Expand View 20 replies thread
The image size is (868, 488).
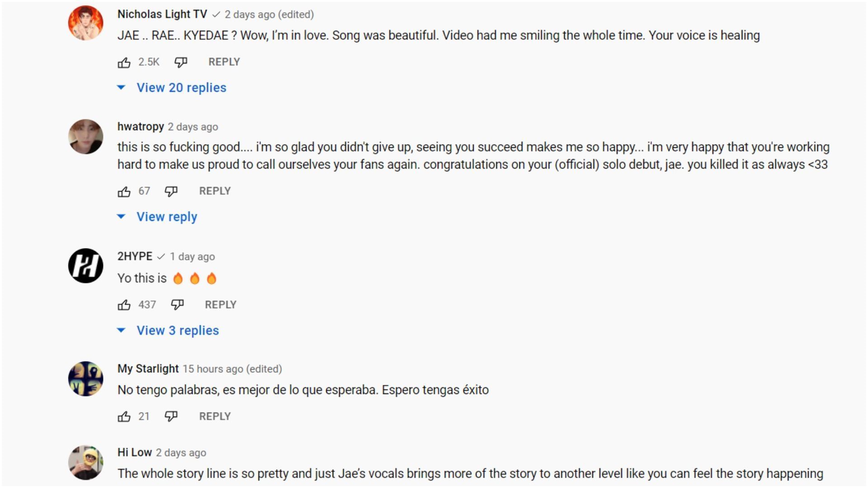click(181, 88)
